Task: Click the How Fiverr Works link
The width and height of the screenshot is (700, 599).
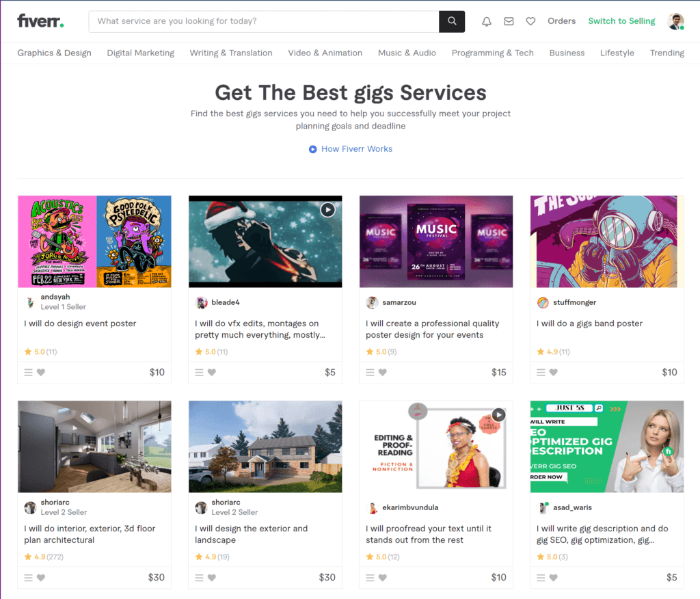Action: point(357,148)
